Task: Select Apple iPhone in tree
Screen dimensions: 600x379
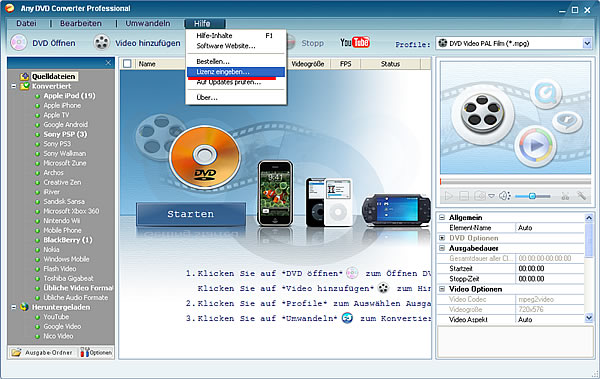Action: tap(62, 105)
